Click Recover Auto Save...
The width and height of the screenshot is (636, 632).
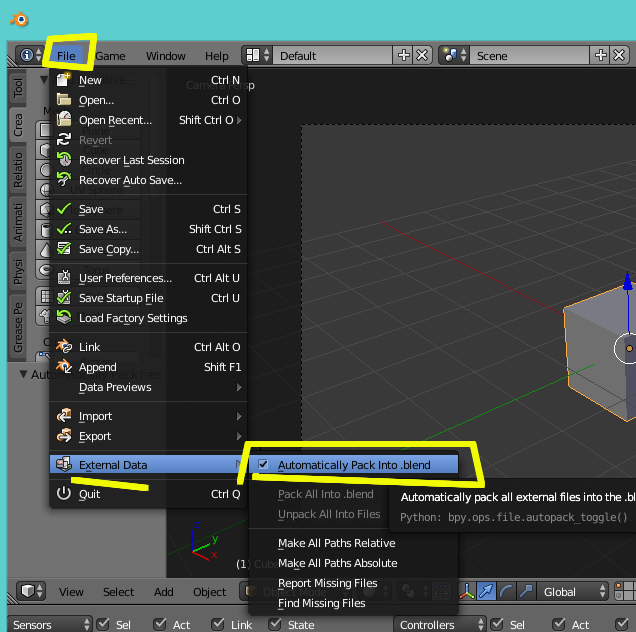pyautogui.click(x=148, y=180)
